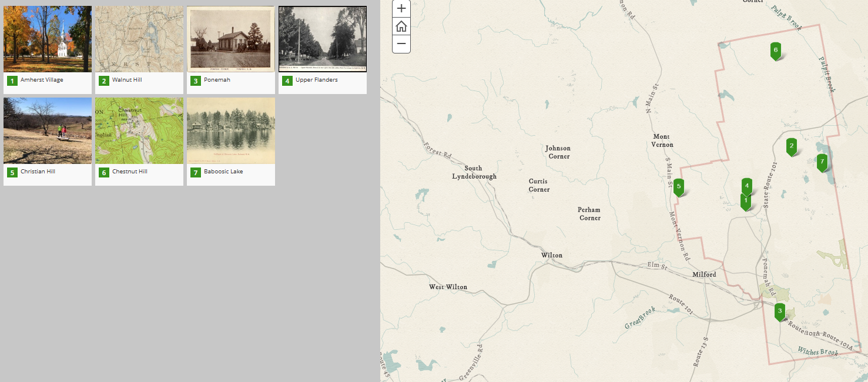Viewport: 868px width, 382px height.
Task: Click the Christian Hill caption
Action: 38,172
